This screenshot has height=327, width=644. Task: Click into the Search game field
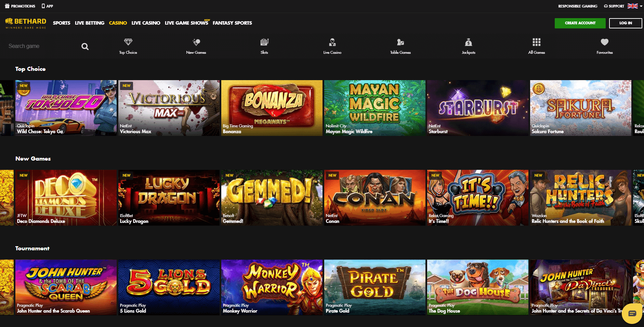click(x=41, y=46)
